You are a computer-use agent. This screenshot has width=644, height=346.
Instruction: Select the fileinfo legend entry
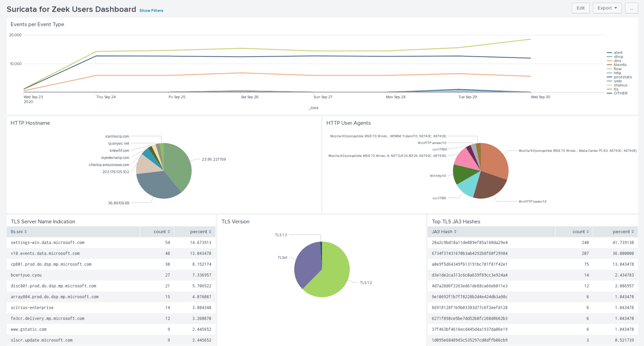(x=616, y=64)
